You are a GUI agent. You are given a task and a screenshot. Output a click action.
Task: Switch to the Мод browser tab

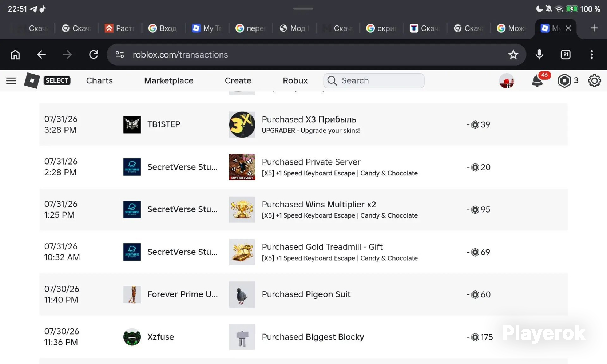[x=294, y=28]
